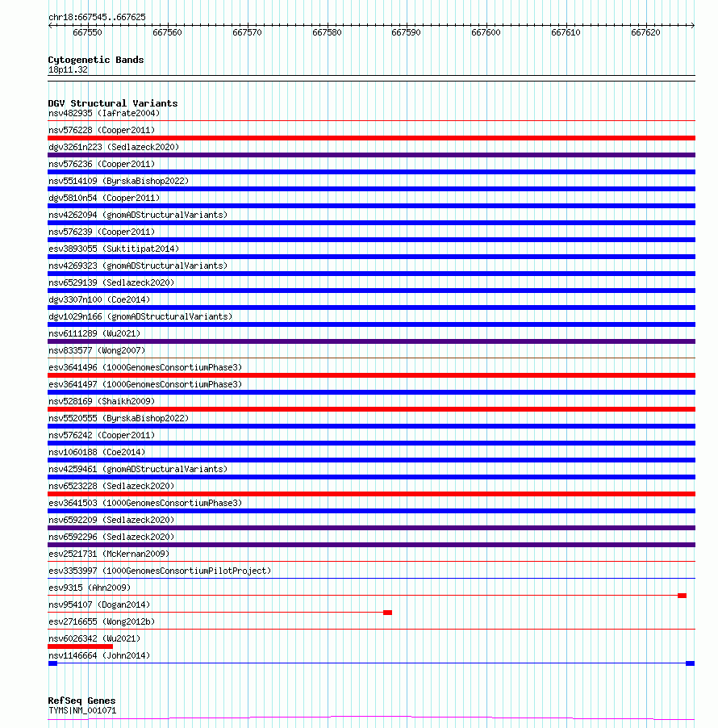Open dgv3261n223 (Sedlazeck2020) variant label
Image resolution: width=718 pixels, height=728 pixels.
pos(114,147)
